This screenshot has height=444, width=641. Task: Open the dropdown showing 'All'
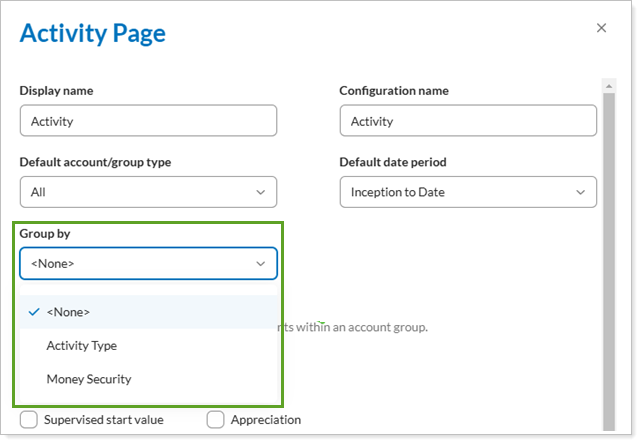pyautogui.click(x=148, y=192)
